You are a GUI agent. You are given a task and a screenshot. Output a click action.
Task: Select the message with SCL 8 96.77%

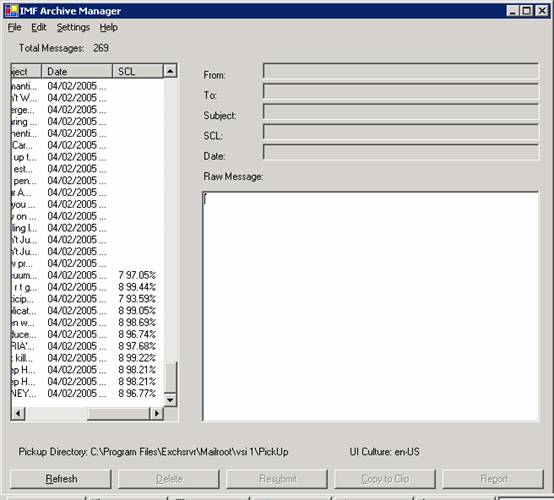(x=87, y=394)
